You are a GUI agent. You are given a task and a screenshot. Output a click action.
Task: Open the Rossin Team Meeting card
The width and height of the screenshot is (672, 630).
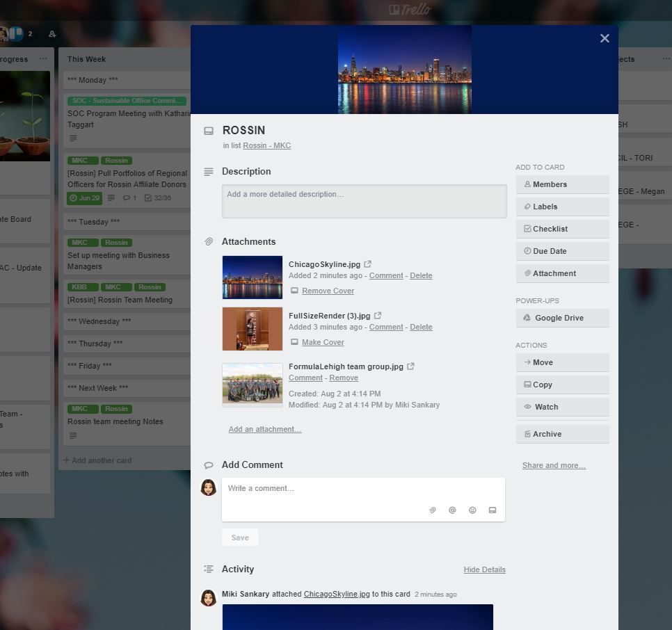coord(127,294)
